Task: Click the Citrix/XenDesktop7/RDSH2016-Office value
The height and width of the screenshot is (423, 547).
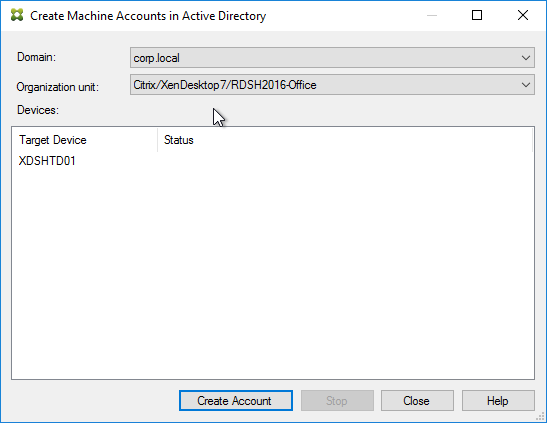Action: point(225,85)
